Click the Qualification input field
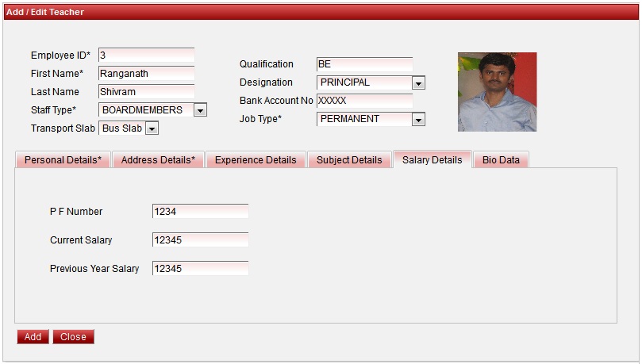The width and height of the screenshot is (642, 364). 364,64
